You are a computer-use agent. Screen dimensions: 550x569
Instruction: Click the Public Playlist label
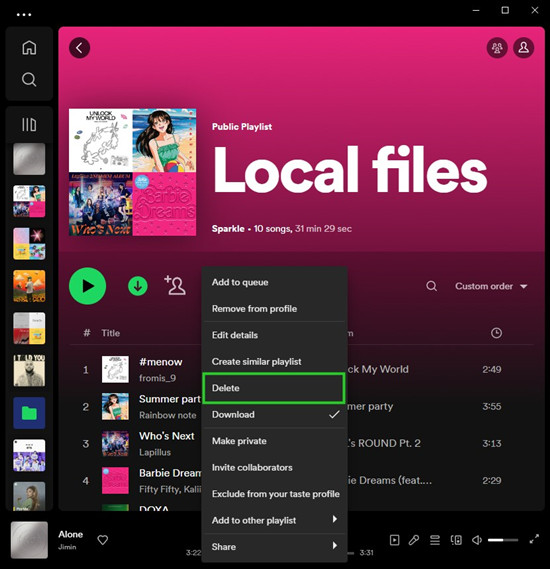pos(242,127)
